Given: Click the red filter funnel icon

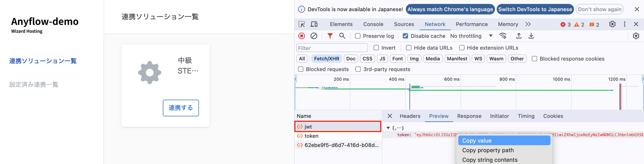Looking at the screenshot, I should (x=330, y=36).
